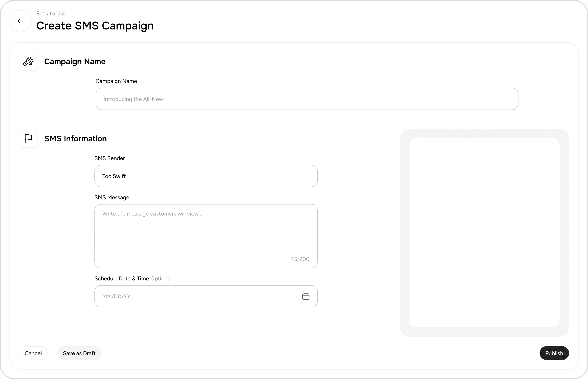Click the Create SMS Campaign page title

click(95, 26)
